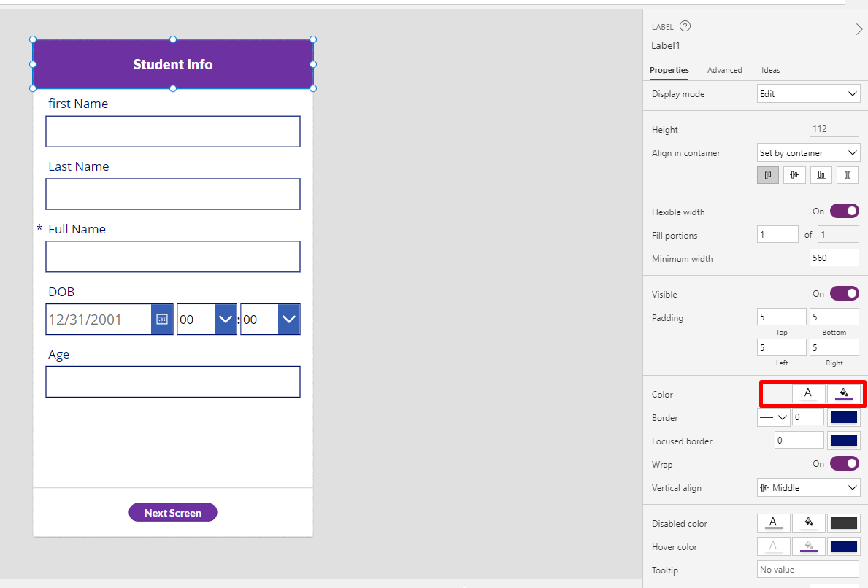Viewport: 868px width, 588px height.
Task: Open the Advanced tab
Action: tap(724, 70)
